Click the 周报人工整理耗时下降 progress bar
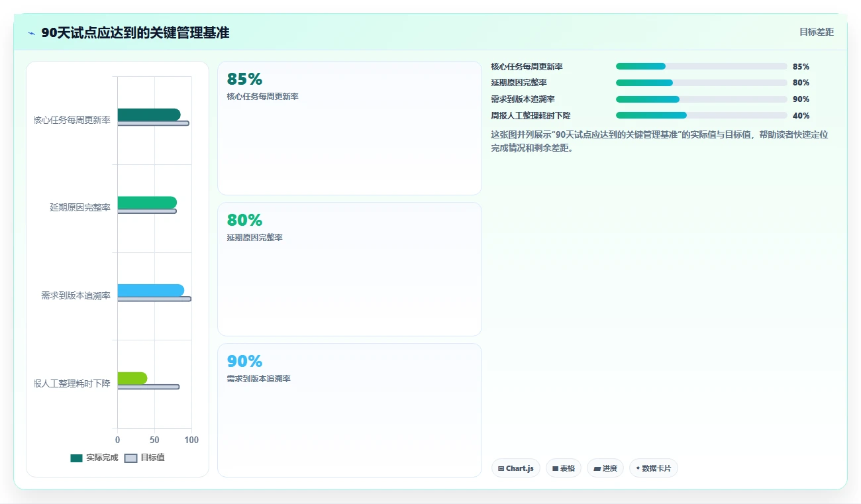The image size is (861, 504). click(x=701, y=115)
